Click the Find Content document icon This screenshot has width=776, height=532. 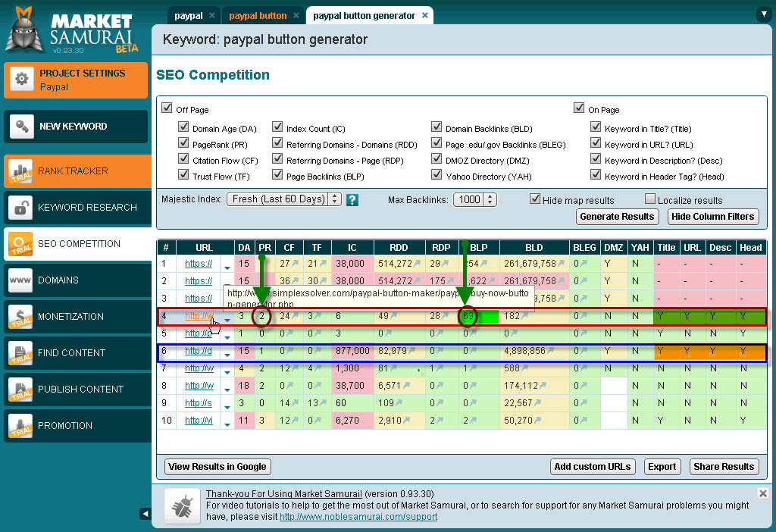pos(20,353)
